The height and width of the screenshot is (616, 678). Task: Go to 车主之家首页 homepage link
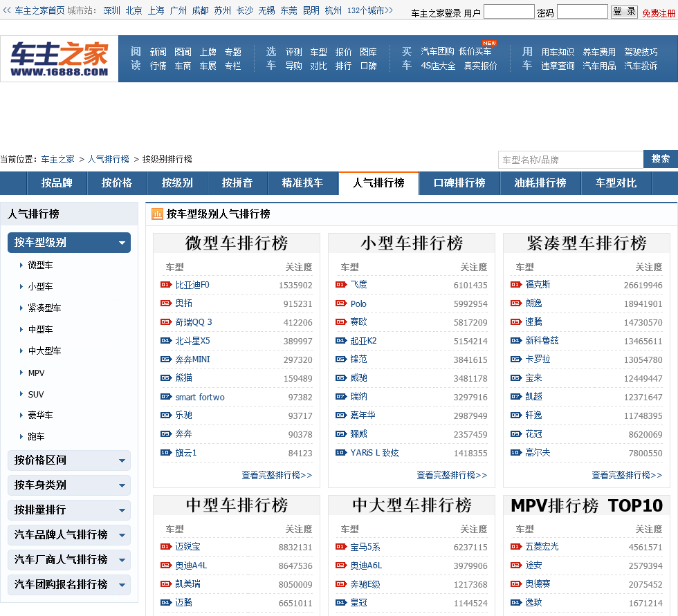40,10
